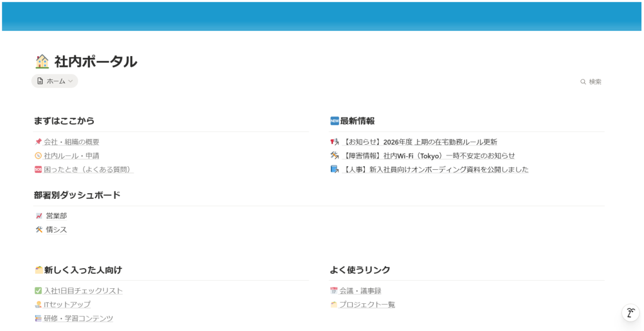
Task: Go to 研修・学習コンテンツ link
Action: pos(79,319)
